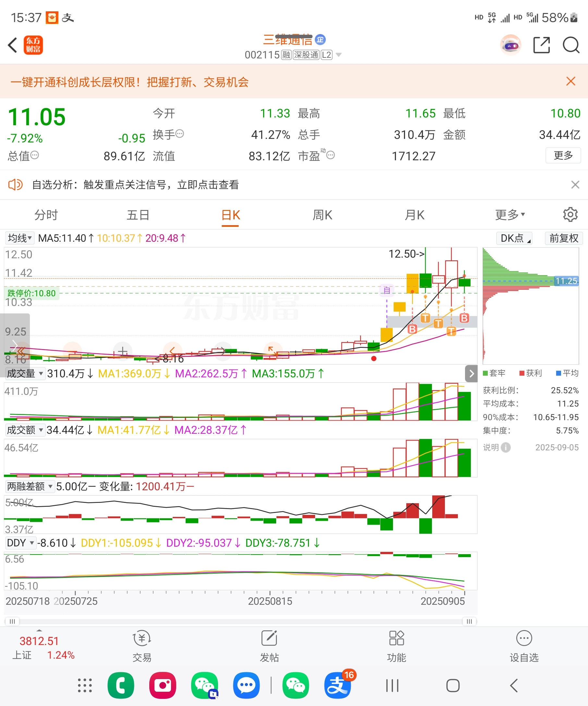Tap the system back navigation button
This screenshot has height=706, width=588.
coord(513,686)
